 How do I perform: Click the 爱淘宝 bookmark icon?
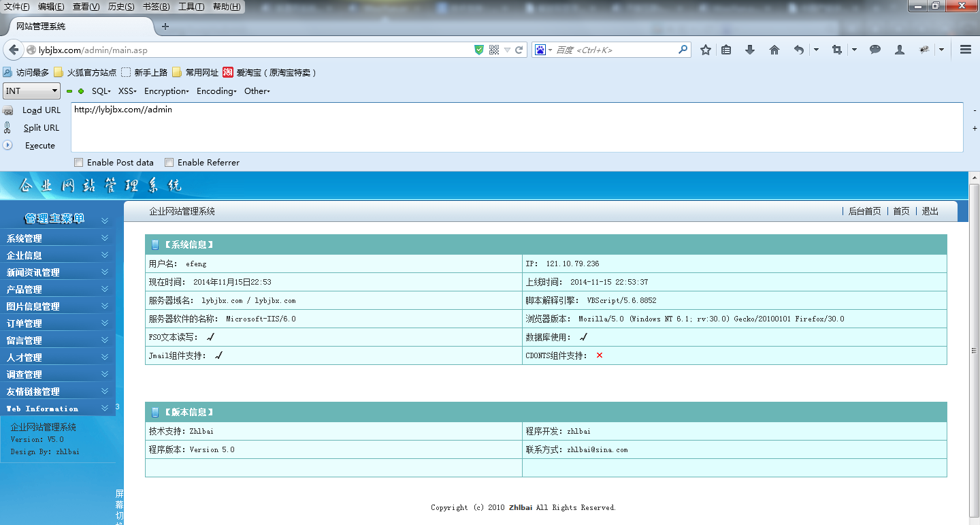point(228,72)
